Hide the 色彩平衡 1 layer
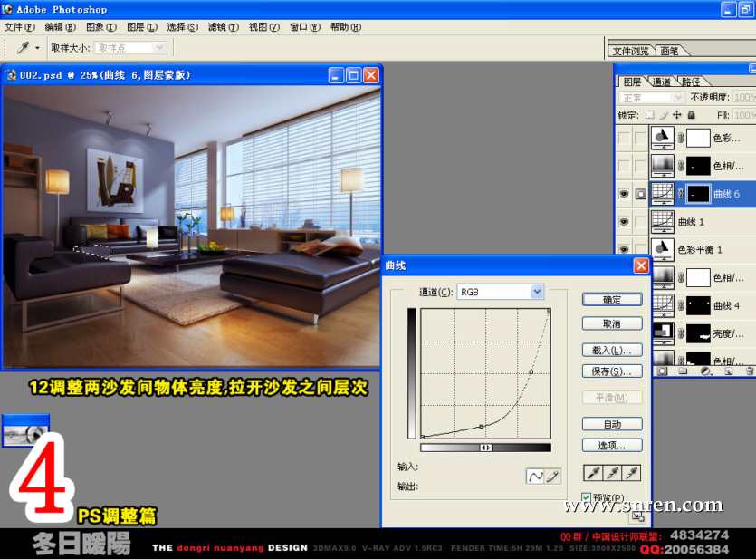Viewport: 756px width, 559px height. [x=624, y=249]
